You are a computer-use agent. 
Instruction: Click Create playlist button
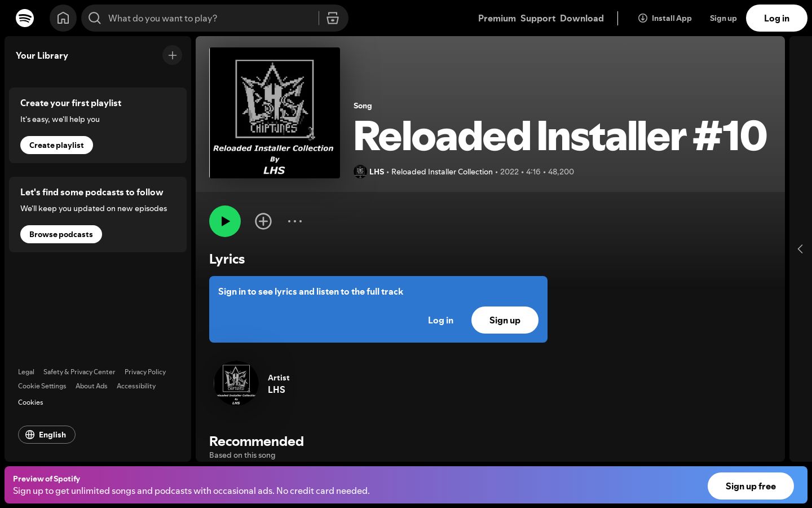point(56,145)
